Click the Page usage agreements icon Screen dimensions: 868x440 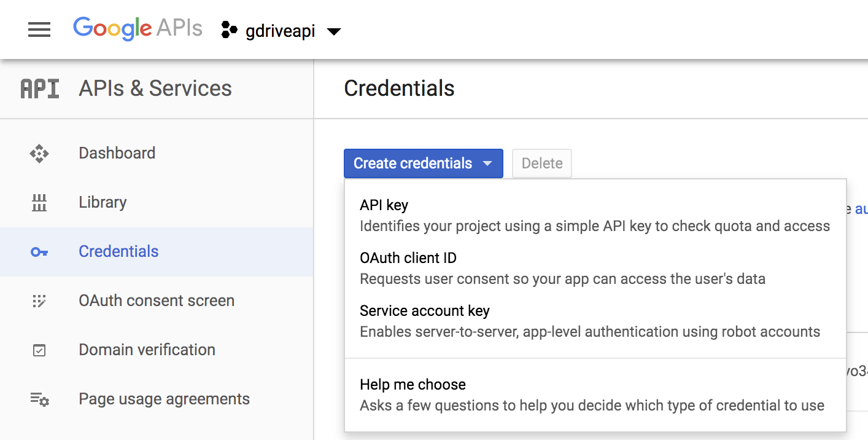point(39,399)
